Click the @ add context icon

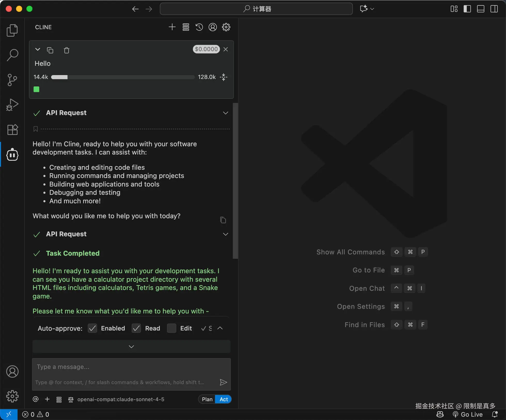36,399
